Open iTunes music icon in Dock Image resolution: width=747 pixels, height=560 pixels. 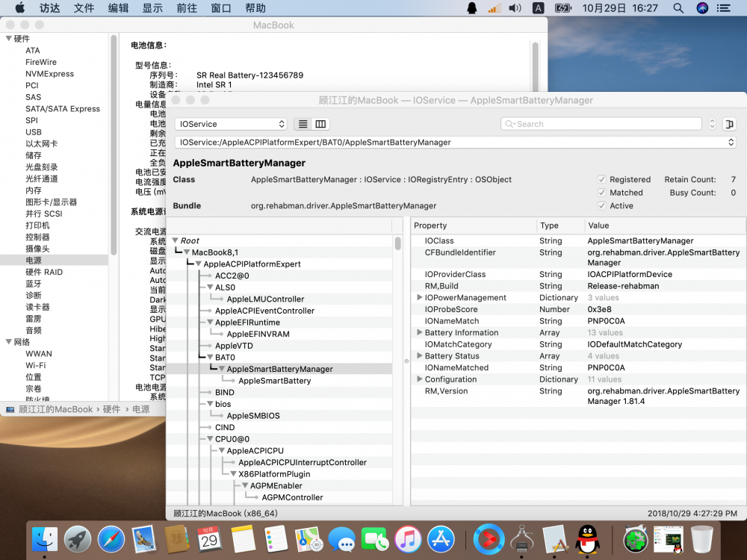[x=408, y=539]
